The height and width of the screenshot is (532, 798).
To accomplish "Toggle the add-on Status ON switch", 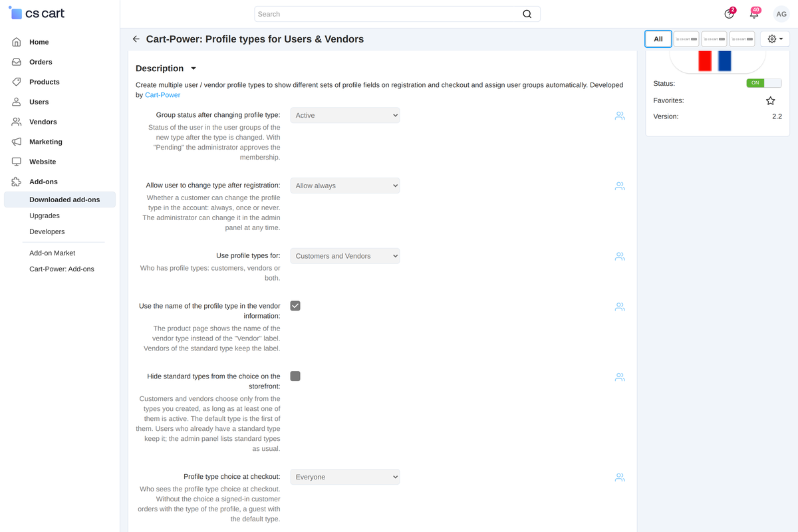I will (763, 83).
